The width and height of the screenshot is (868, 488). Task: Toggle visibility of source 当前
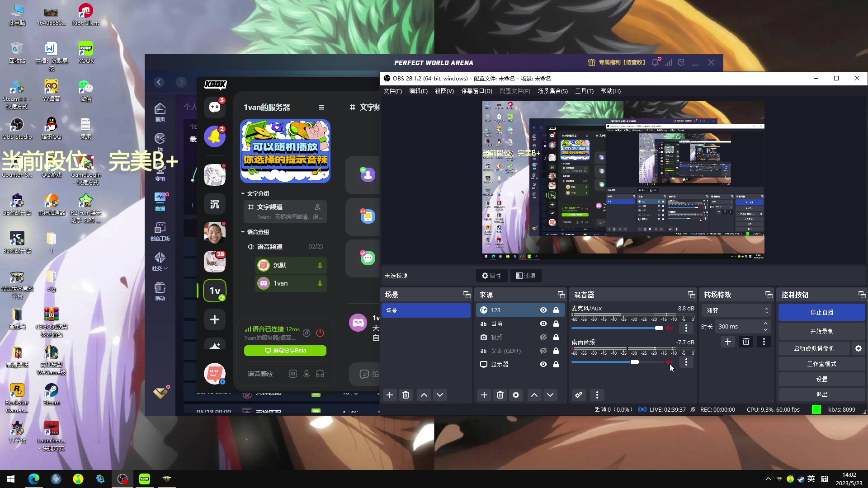(543, 324)
